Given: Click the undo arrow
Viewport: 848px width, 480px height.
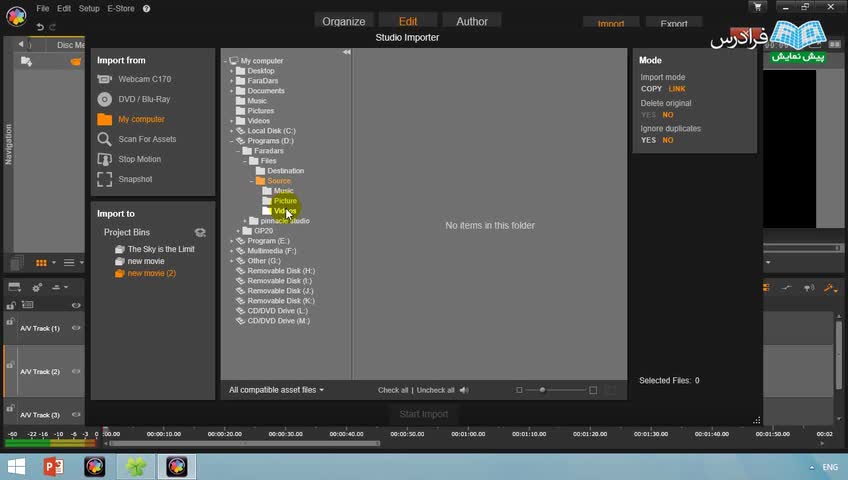Looking at the screenshot, I should (40, 26).
